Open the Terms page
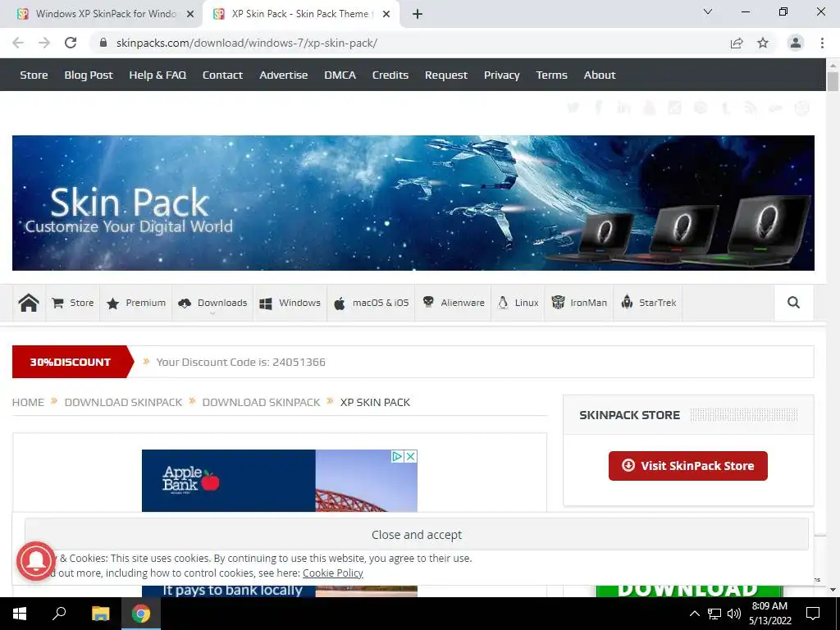Screen dimensions: 840x630 click(x=551, y=75)
